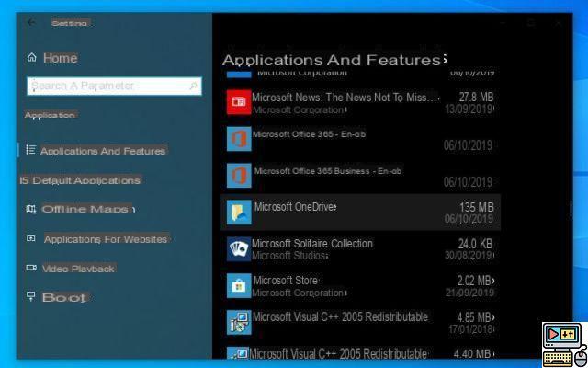Screen dimensions: 588x368
Task: Open Offline Maps section
Action: pos(80,209)
